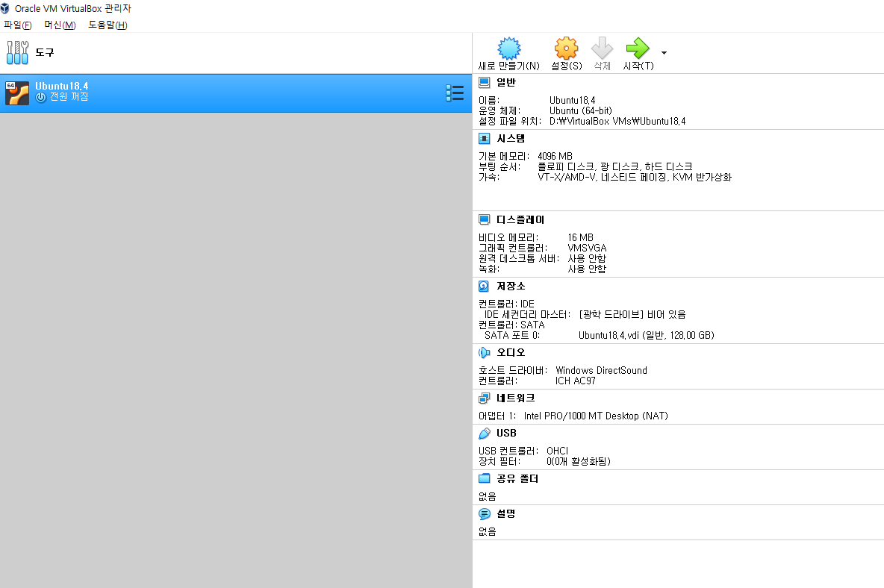884x588 pixels.
Task: Select the Ubuntu18.4 VM icon
Action: click(x=17, y=93)
